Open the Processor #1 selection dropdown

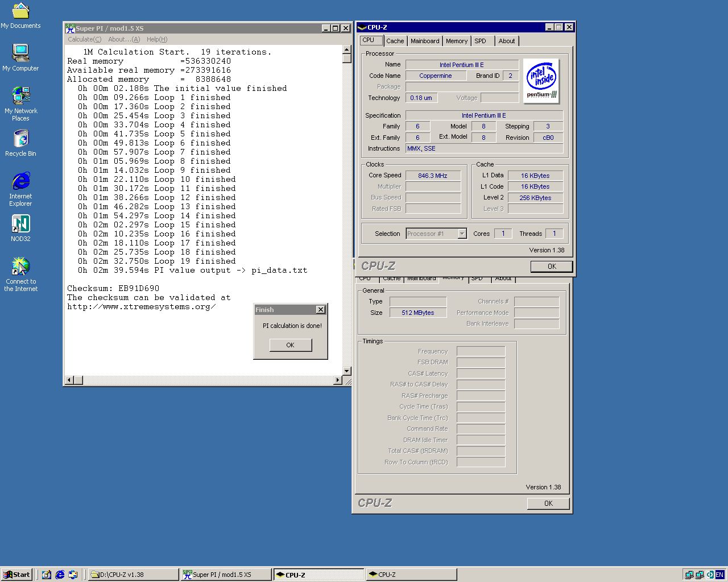point(462,234)
